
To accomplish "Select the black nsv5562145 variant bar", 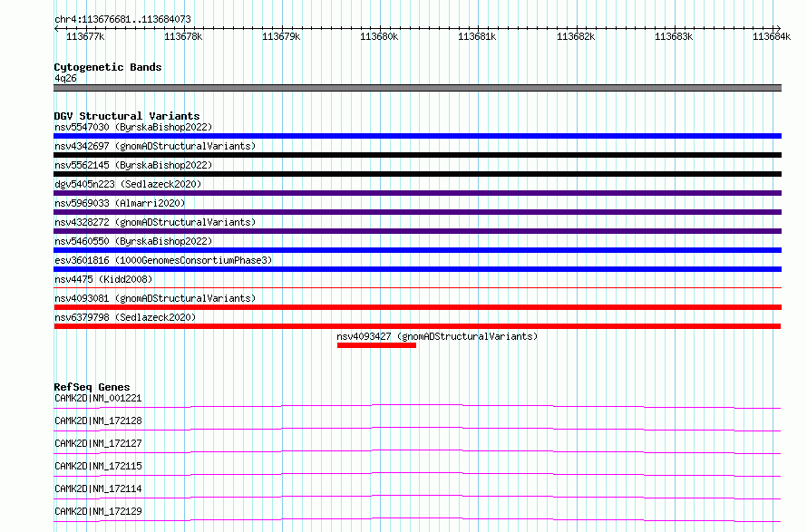I will 417,174.
